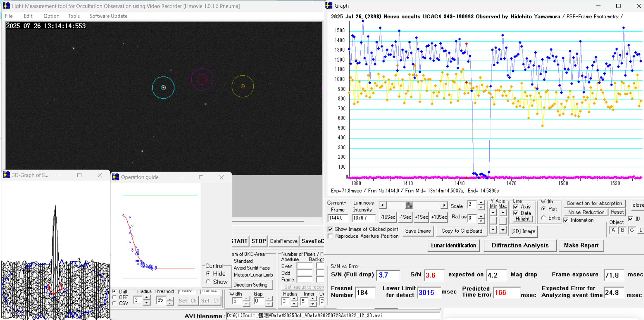Decrease graph Radius with the down arrow
The width and height of the screenshot is (644, 320).
[481, 221]
